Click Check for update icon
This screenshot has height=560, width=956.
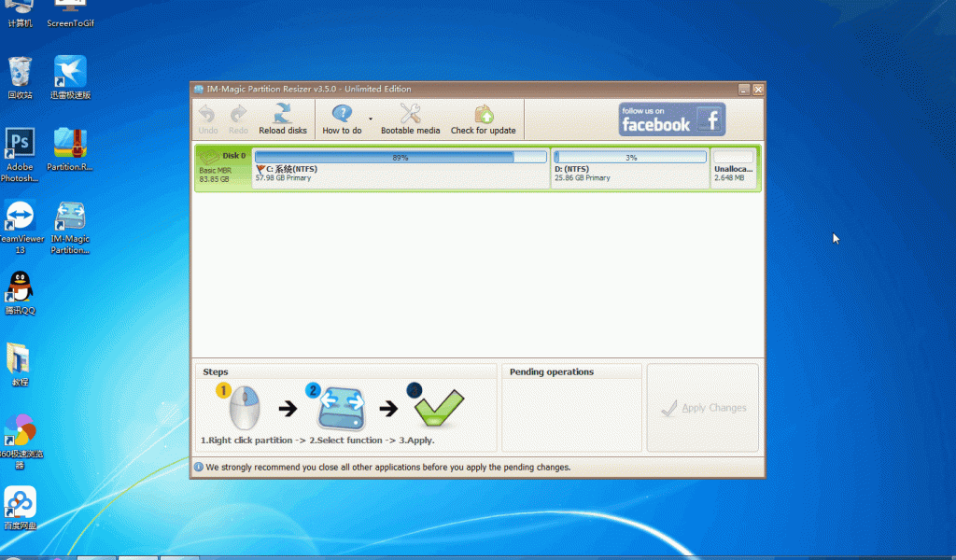[x=483, y=119]
